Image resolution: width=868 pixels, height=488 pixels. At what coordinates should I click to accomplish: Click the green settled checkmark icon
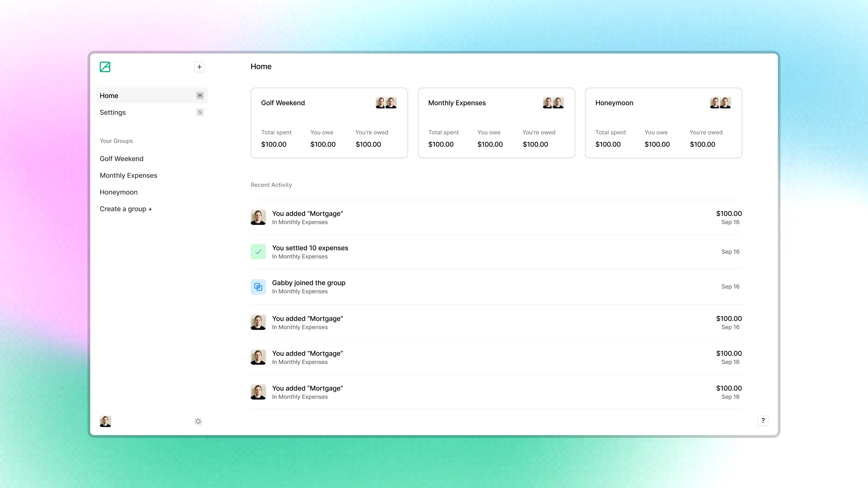pos(258,251)
